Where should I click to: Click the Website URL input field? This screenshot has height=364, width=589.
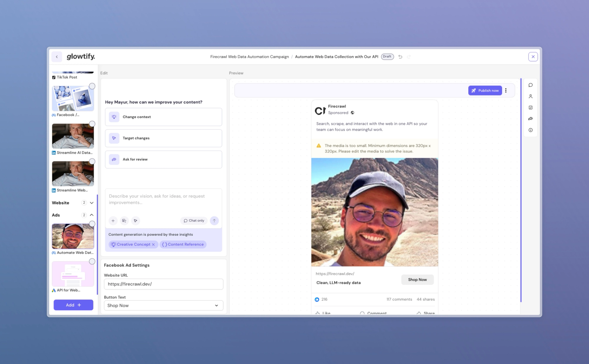[163, 284]
